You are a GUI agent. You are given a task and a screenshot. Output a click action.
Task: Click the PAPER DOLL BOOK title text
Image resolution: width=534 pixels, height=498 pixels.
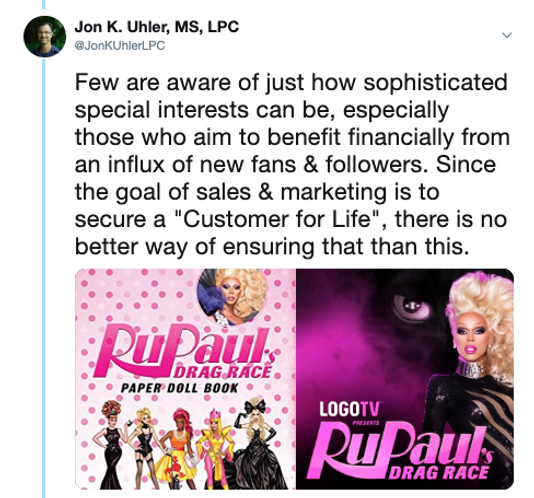tap(179, 388)
